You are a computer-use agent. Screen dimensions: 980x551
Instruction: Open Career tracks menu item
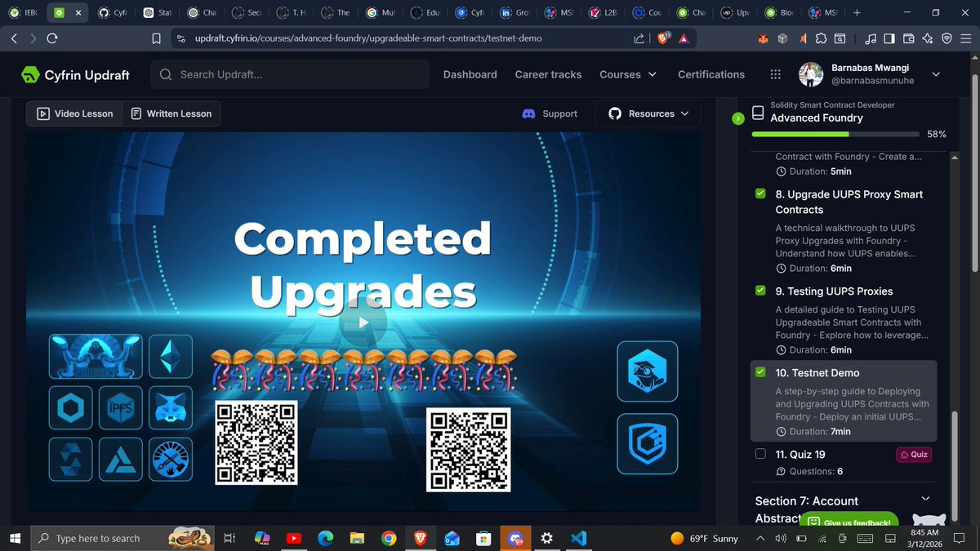548,74
